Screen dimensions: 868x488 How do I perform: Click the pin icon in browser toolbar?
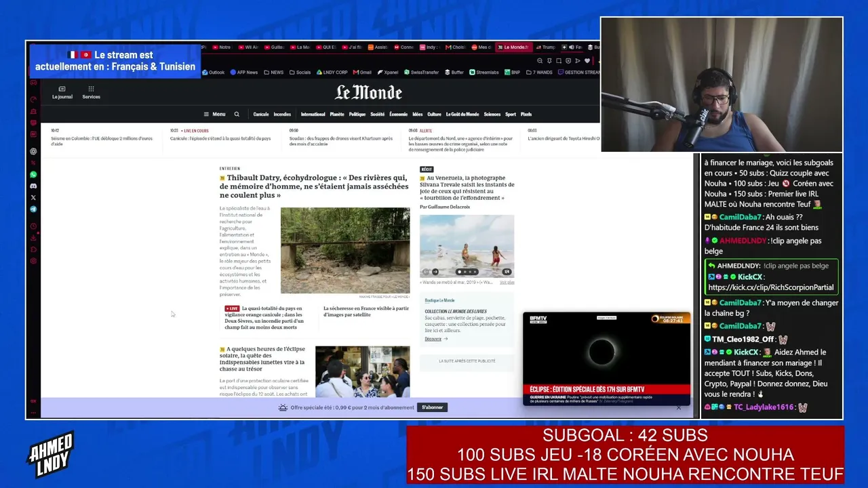click(x=549, y=60)
